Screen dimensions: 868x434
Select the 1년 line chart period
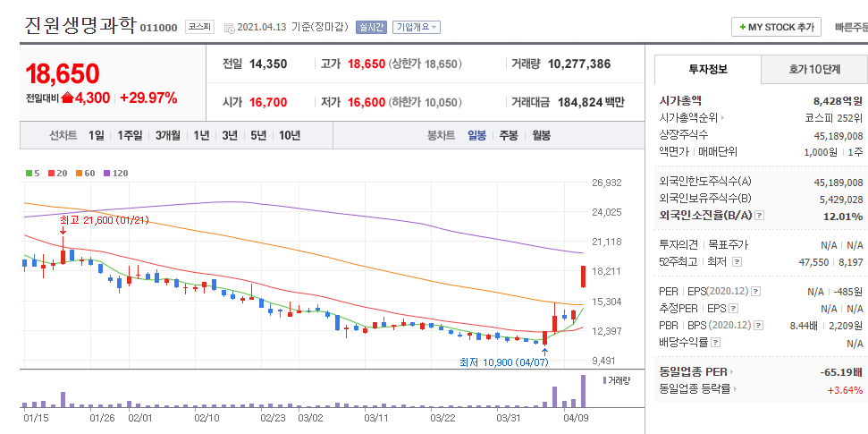click(x=201, y=135)
